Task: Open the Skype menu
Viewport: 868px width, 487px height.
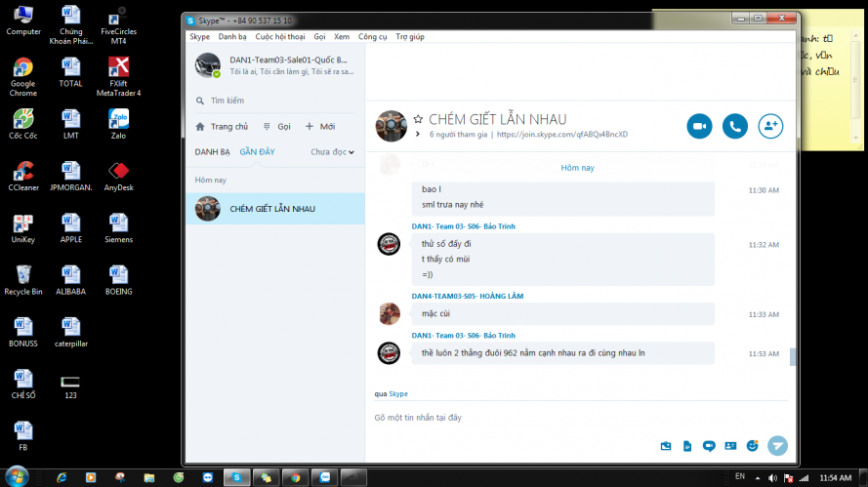Action: pyautogui.click(x=200, y=36)
